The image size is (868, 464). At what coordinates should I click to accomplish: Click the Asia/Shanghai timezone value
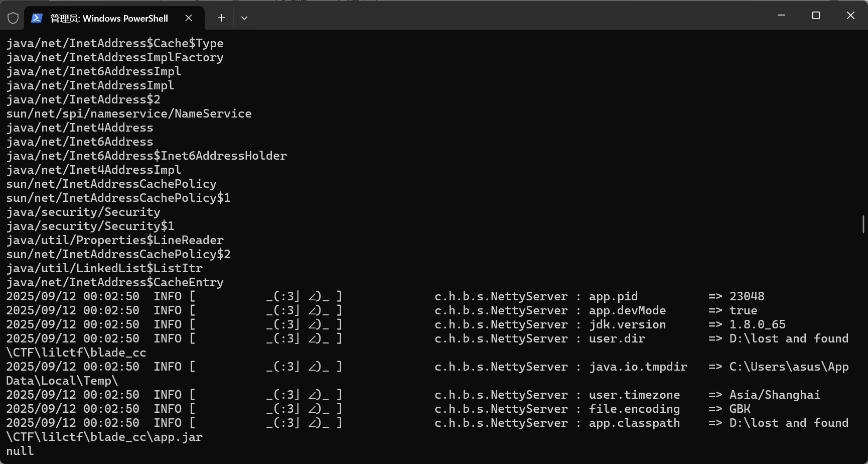click(x=775, y=395)
